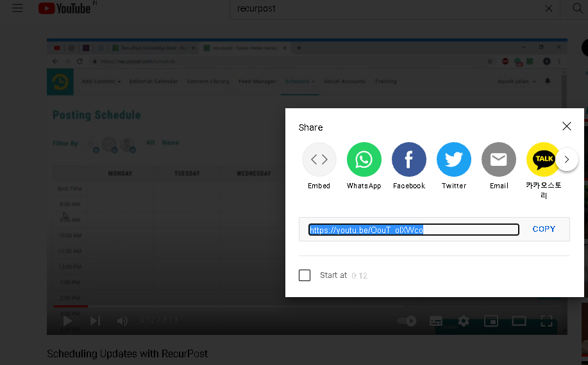Click the TUESDAY column header in video
Screen dimensions: 588x365
tap(187, 174)
